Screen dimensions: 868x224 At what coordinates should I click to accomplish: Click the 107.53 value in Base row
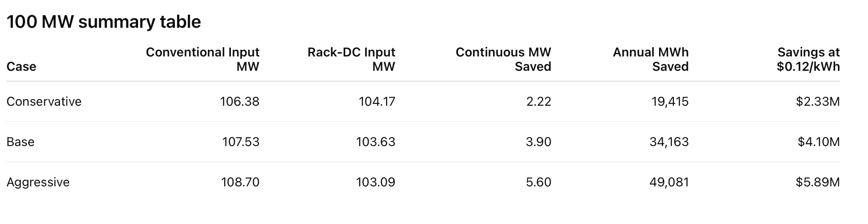coord(241,142)
